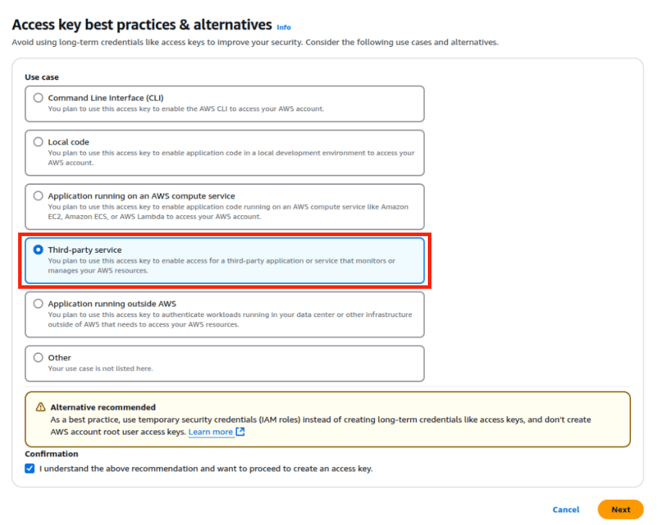Select the Command Line Interface (CLI) radio button
This screenshot has width=670, height=525.
[x=38, y=98]
